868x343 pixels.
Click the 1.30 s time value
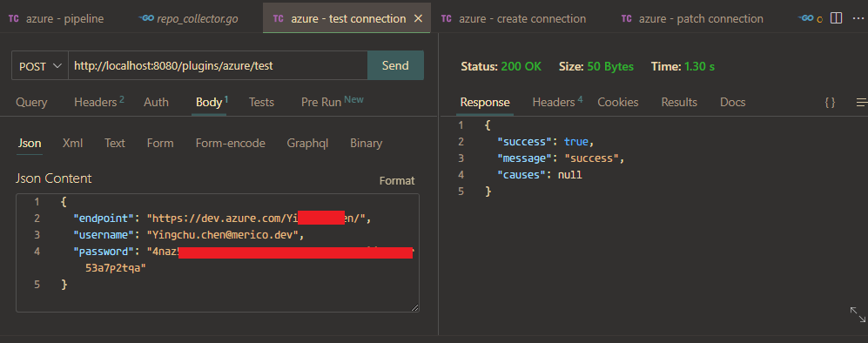coord(699,67)
